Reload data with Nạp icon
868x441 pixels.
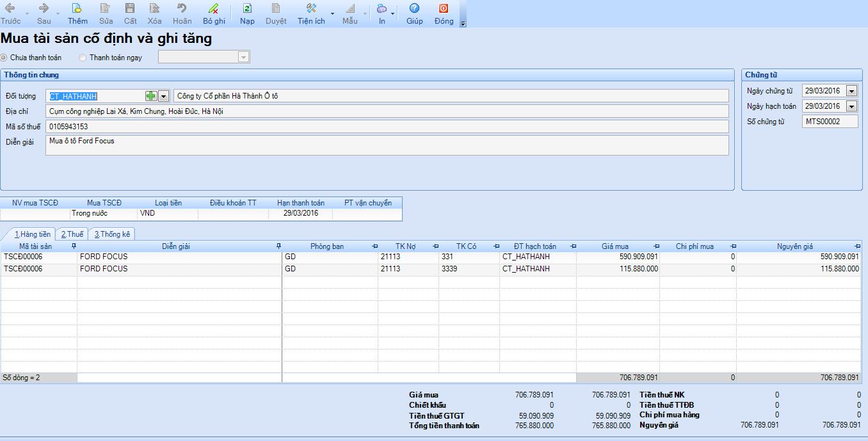[247, 13]
